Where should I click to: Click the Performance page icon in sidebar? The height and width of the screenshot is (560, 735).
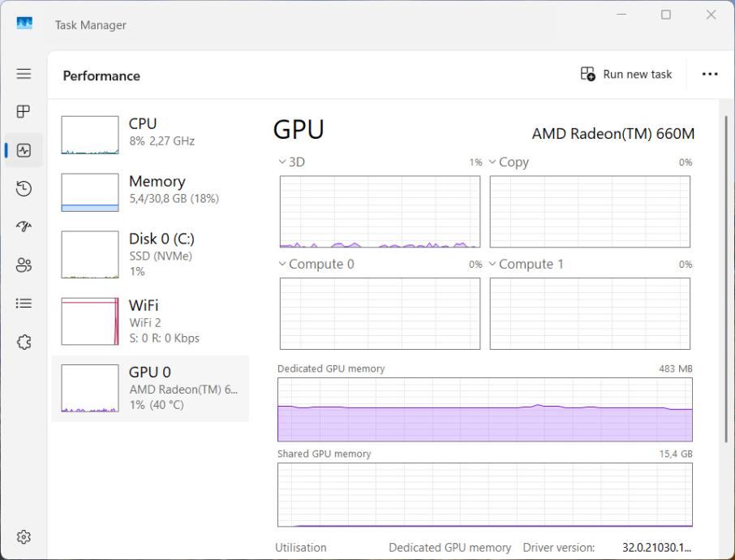tap(24, 150)
